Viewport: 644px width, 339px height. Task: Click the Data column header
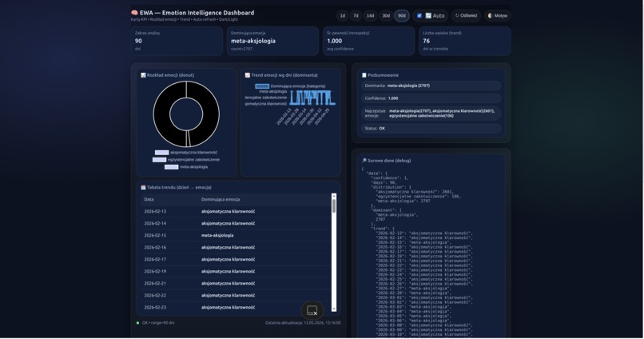tap(149, 200)
